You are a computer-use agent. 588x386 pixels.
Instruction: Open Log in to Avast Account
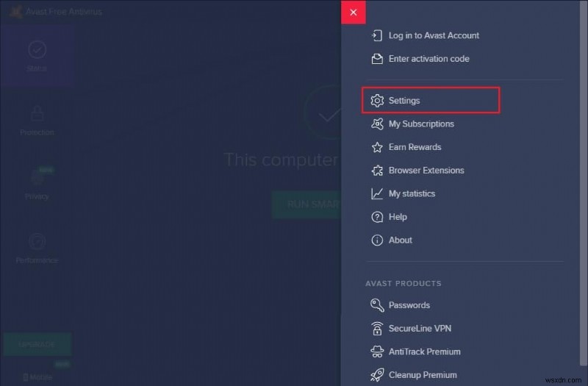[433, 35]
